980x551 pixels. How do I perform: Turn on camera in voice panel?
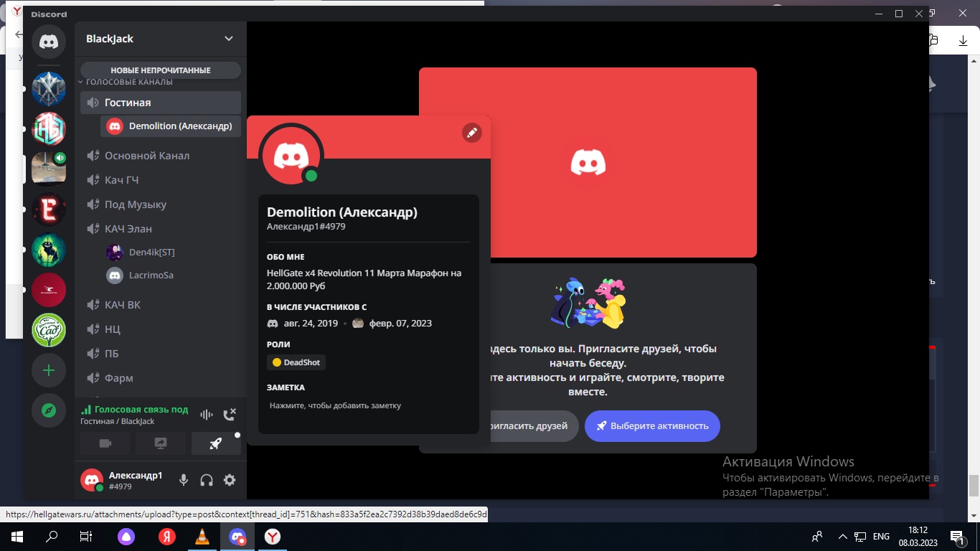105,443
